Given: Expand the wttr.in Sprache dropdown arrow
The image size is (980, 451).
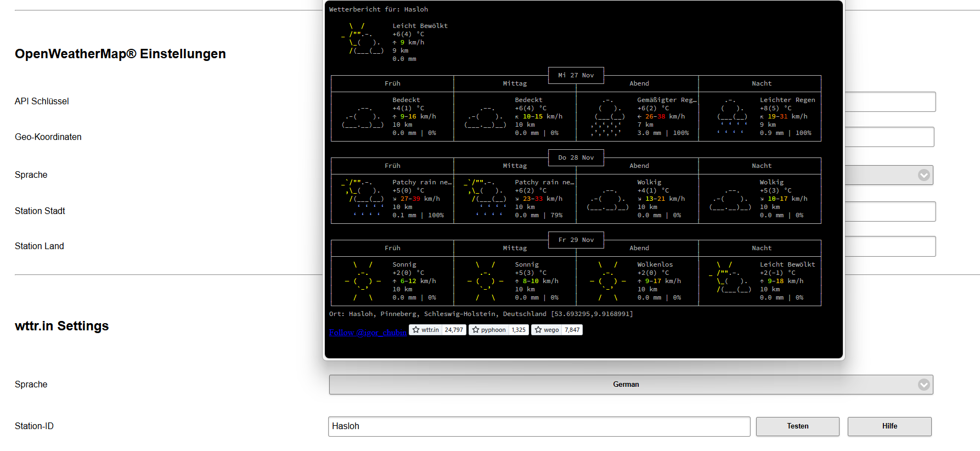Looking at the screenshot, I should (924, 385).
